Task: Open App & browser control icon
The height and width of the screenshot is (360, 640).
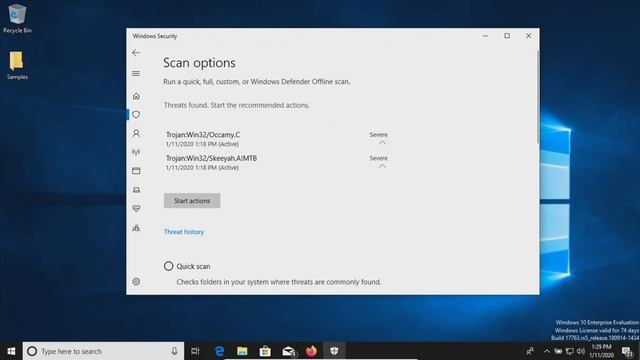Action: click(136, 171)
